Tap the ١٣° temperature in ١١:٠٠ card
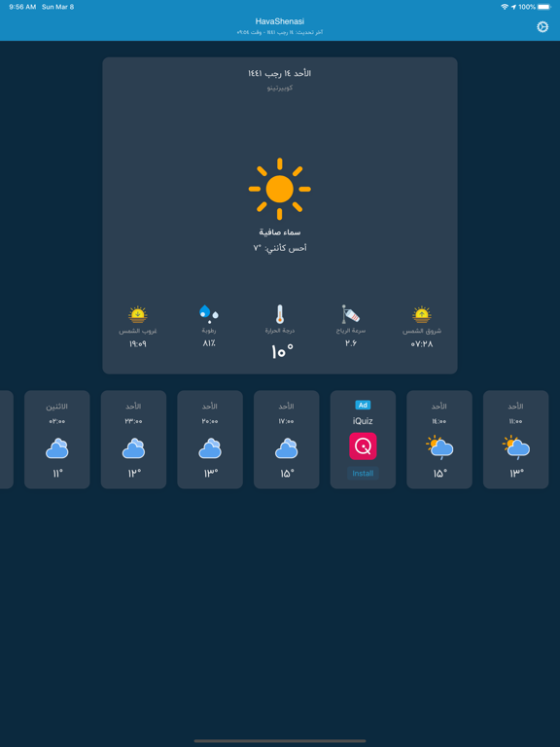Screen dimensions: 560x747 [x=516, y=473]
